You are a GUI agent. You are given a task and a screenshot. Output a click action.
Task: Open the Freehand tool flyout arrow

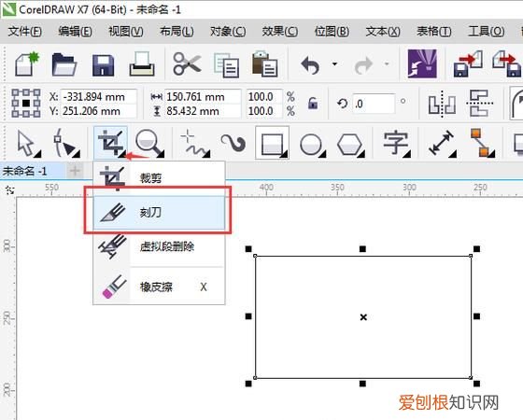pyautogui.click(x=207, y=154)
